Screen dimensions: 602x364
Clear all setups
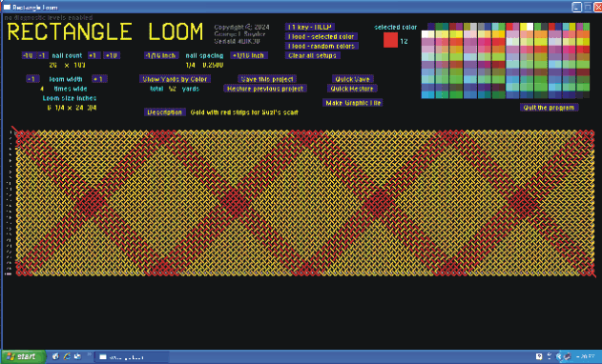(313, 55)
